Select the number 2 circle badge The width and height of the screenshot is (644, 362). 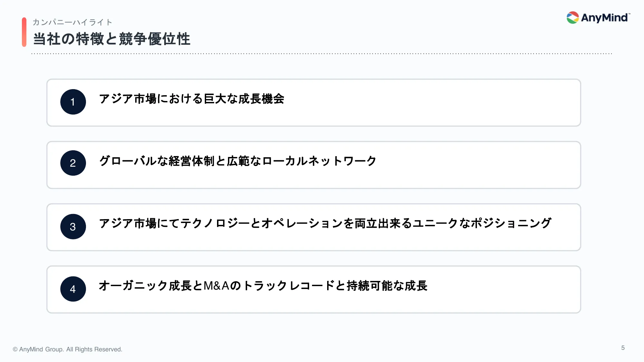pos(73,163)
